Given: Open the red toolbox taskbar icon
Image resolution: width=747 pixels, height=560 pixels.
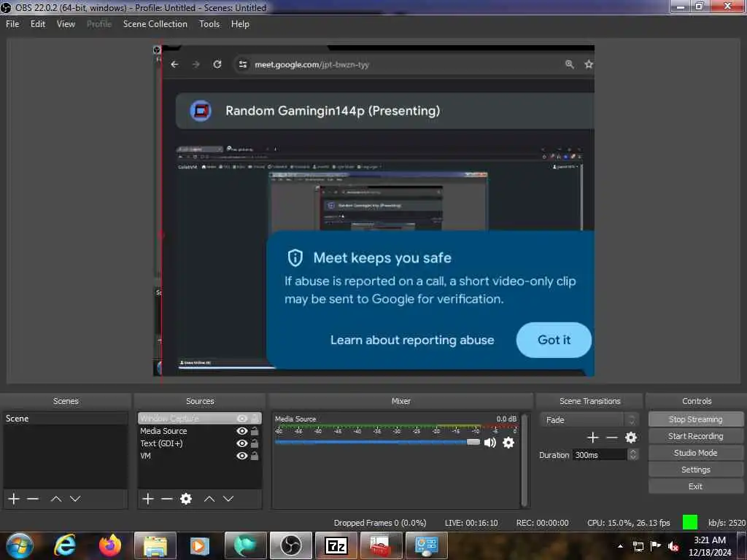Looking at the screenshot, I should pos(381,545).
